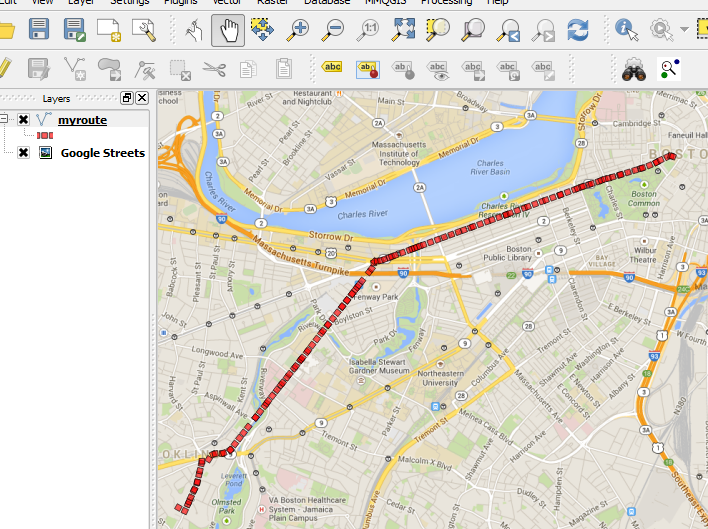
Task: Open the Run Feature Action dropdown arrow
Action: 685,29
